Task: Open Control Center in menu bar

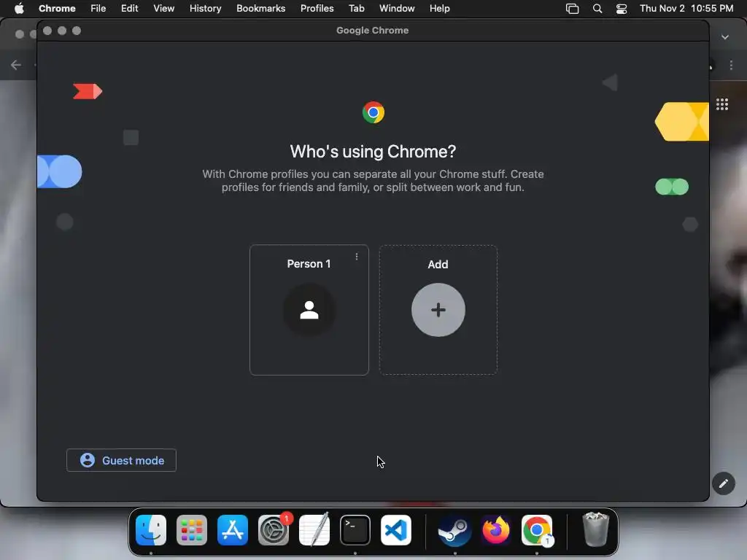Action: 622,9
